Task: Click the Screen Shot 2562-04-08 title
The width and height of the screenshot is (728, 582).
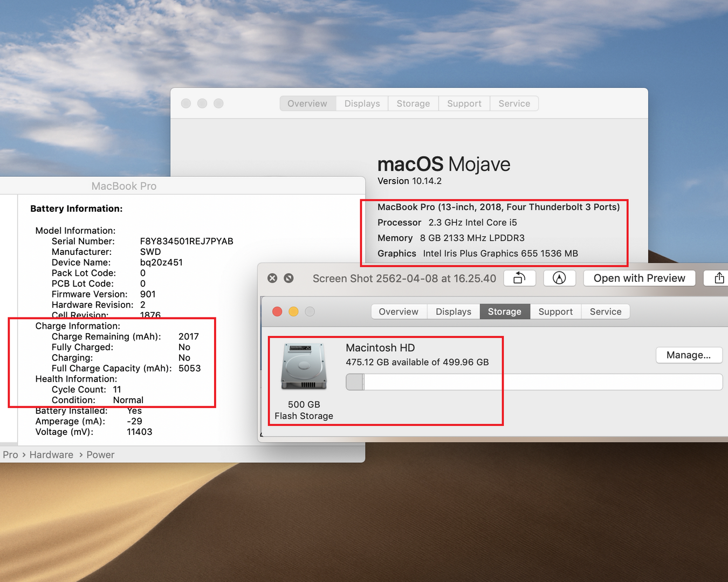Action: (404, 279)
